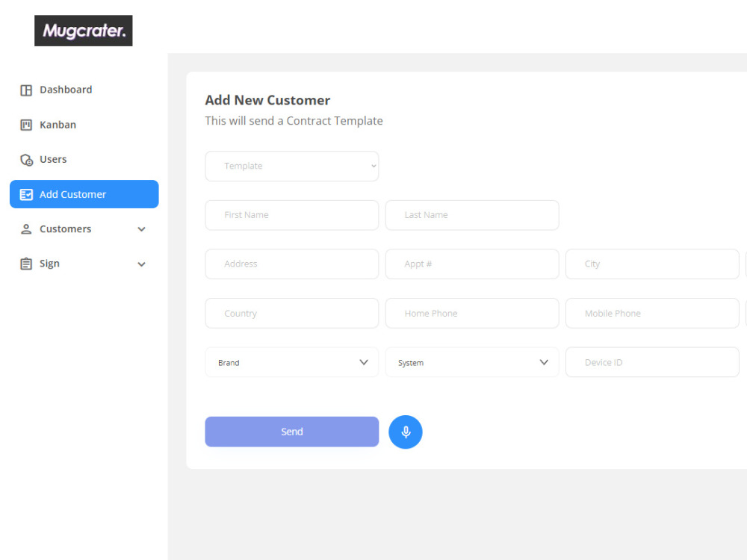Select Add Customer menu item
Screen dimensions: 747x560
click(84, 194)
